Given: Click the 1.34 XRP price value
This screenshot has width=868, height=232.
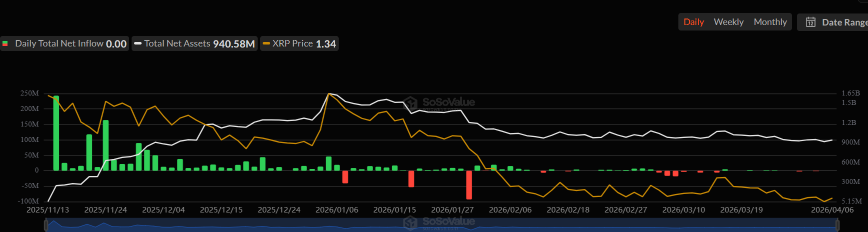Looking at the screenshot, I should coord(326,44).
